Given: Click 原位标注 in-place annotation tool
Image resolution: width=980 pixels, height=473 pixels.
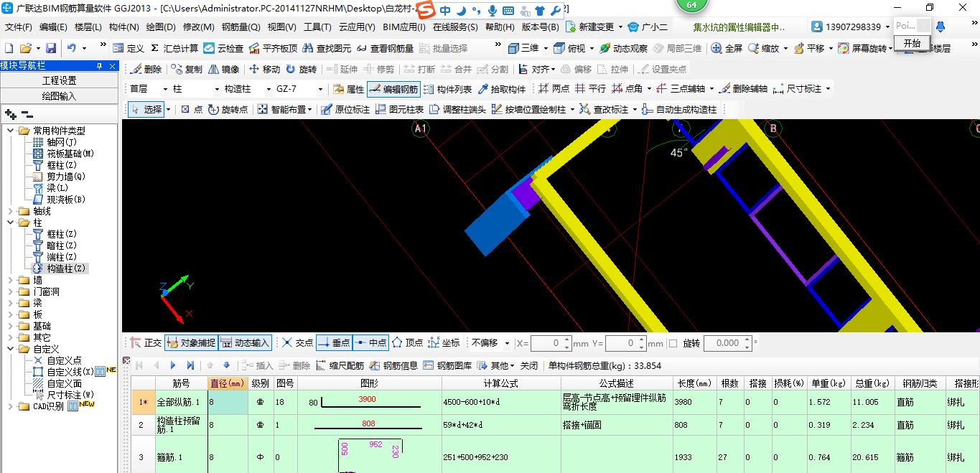Looking at the screenshot, I should [x=345, y=109].
